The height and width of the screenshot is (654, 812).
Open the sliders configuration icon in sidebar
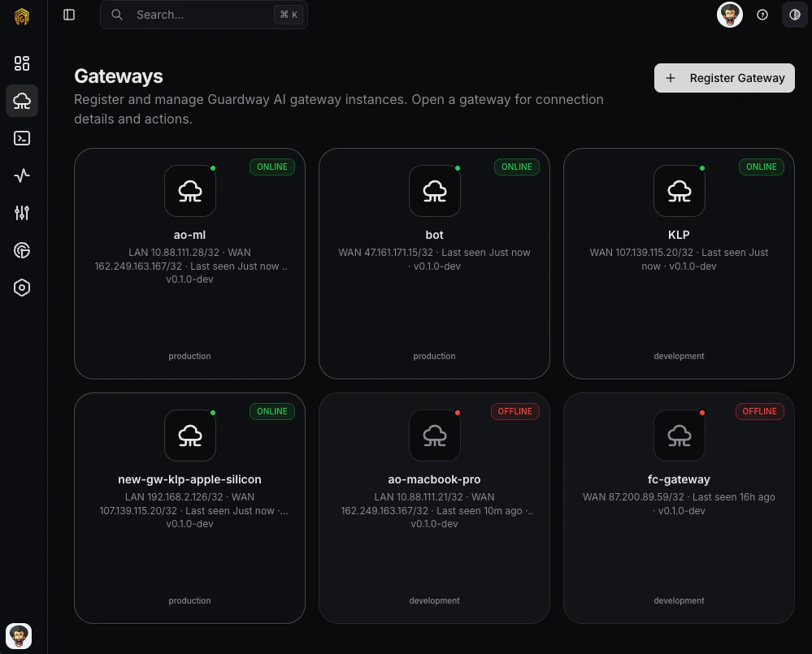(x=22, y=213)
